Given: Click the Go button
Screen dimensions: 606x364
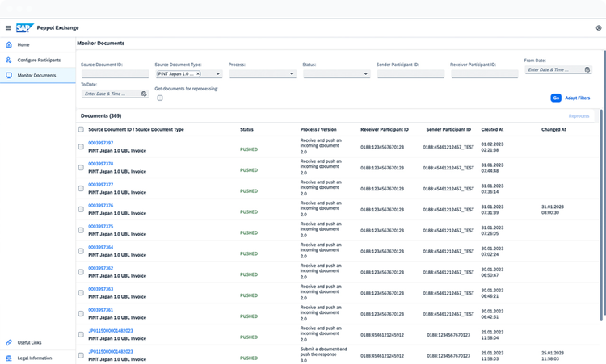Looking at the screenshot, I should pyautogui.click(x=556, y=98).
